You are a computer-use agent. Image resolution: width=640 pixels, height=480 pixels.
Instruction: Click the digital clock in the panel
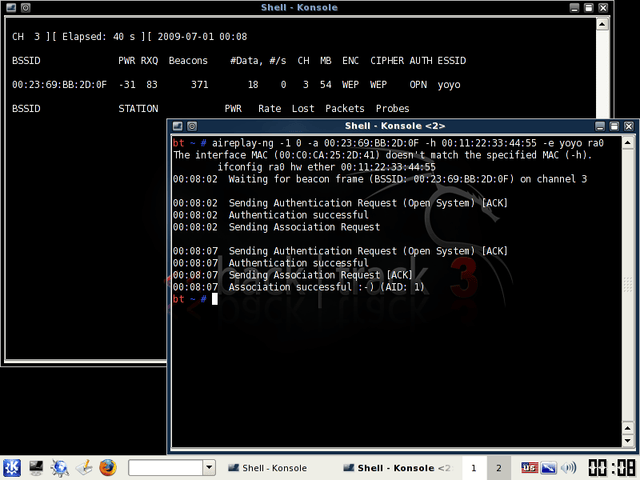click(611, 467)
